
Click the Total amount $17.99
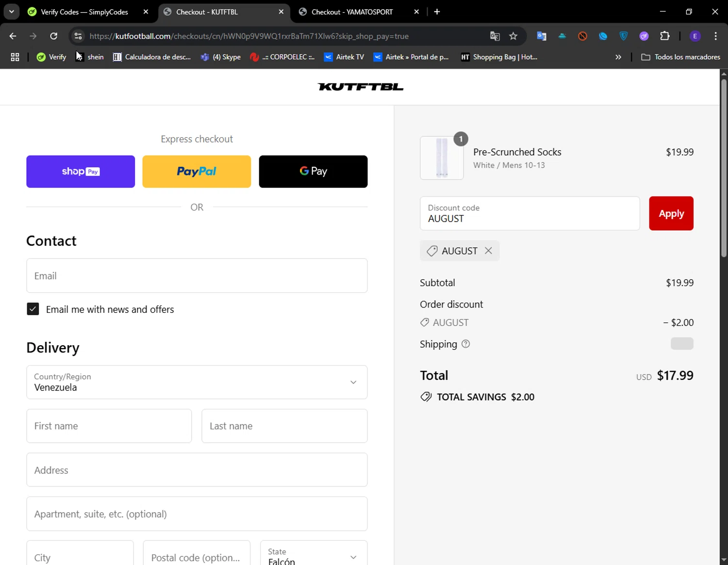(x=675, y=375)
